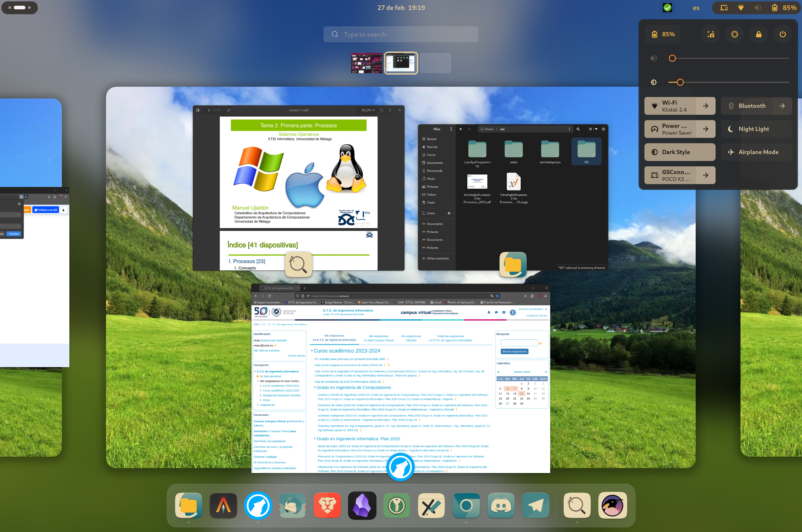Turn on Airplane Mode
The height and width of the screenshot is (532, 802).
click(756, 152)
